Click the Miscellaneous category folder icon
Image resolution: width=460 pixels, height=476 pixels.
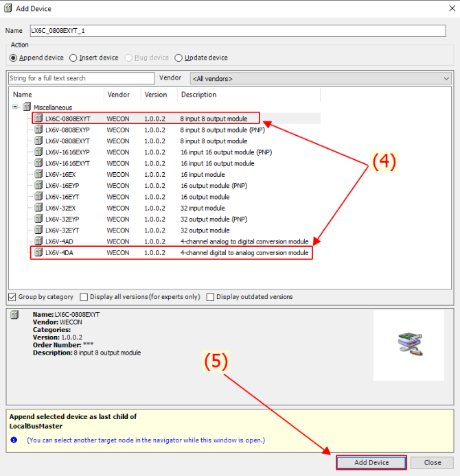(x=27, y=108)
